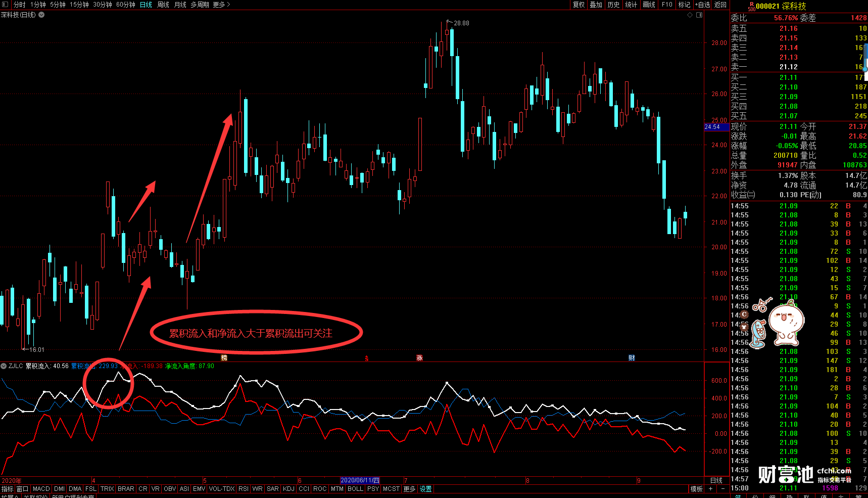868x498 pixels.
Task: Activate the 画线 drawing tools
Action: (649, 5)
